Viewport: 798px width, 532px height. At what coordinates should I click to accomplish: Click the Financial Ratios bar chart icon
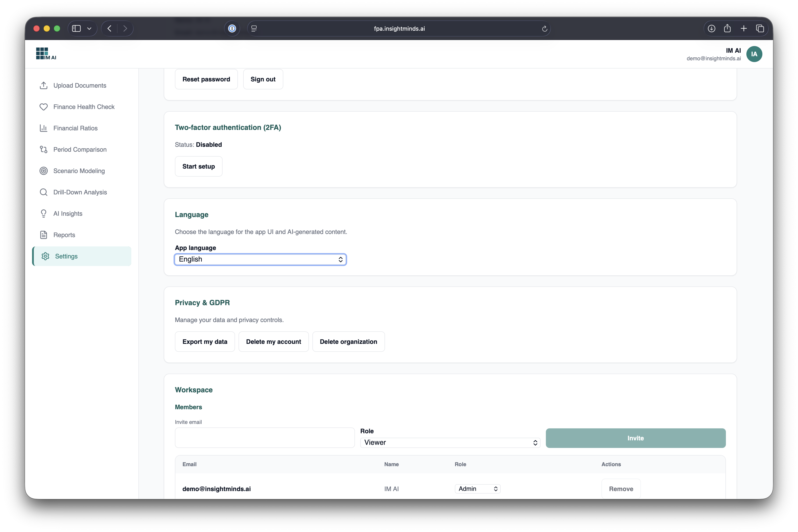pyautogui.click(x=43, y=128)
